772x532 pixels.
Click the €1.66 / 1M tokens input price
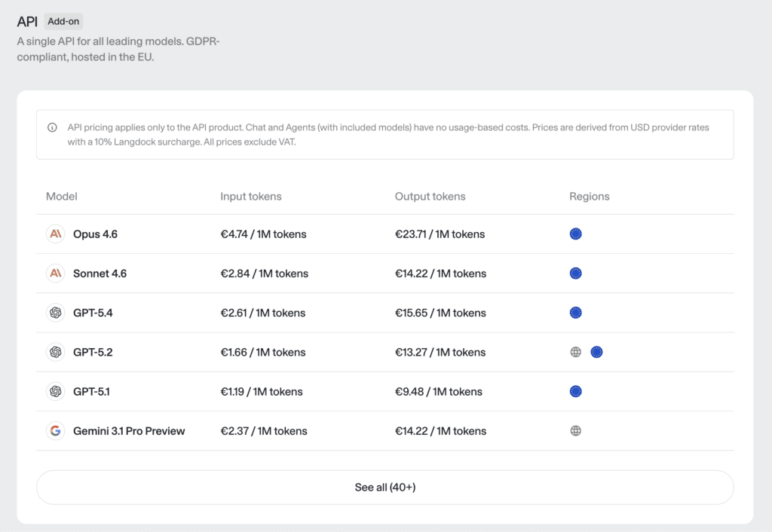(x=263, y=353)
